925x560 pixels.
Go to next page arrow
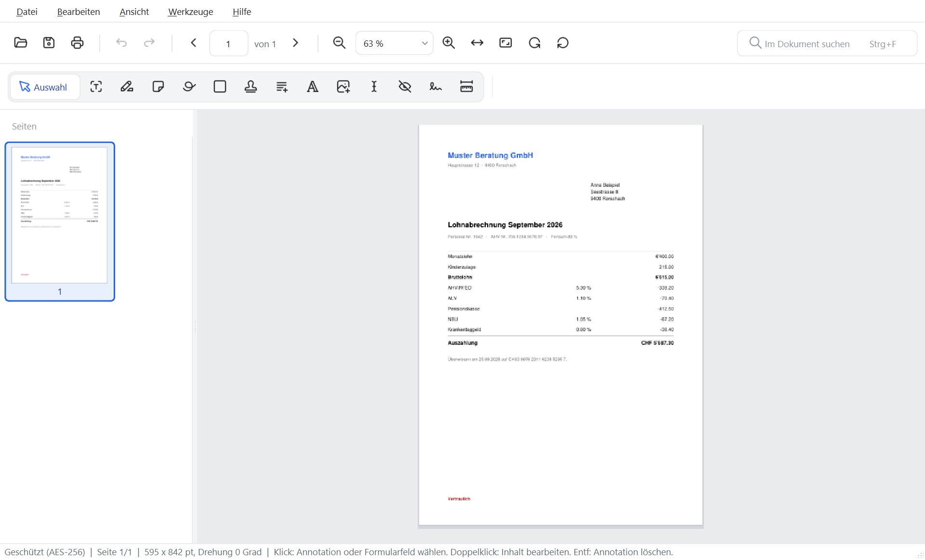[x=295, y=43]
